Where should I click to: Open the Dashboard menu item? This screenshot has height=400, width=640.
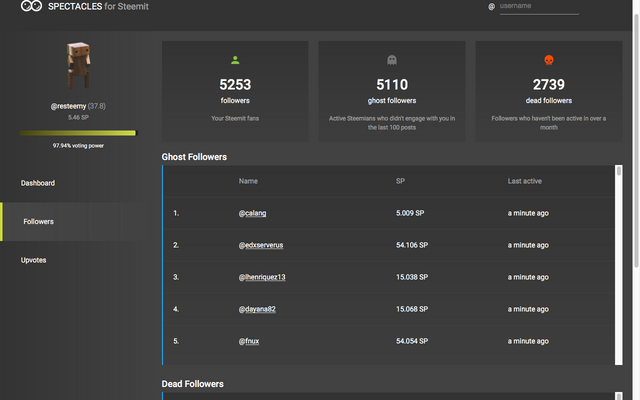[x=38, y=183]
